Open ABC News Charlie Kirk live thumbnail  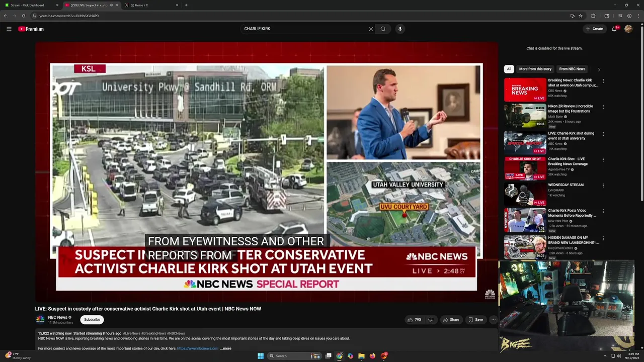pyautogui.click(x=525, y=142)
